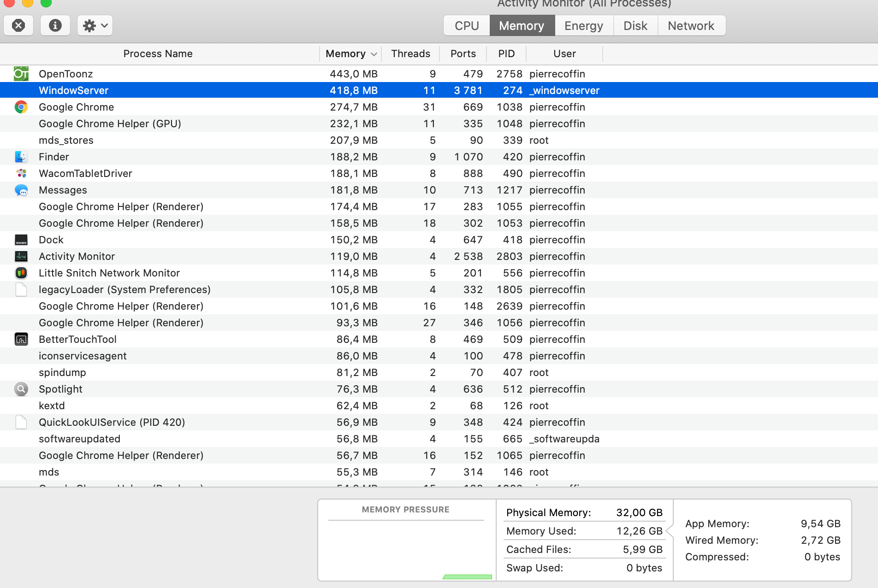Sort by Threads column header

[x=411, y=53]
